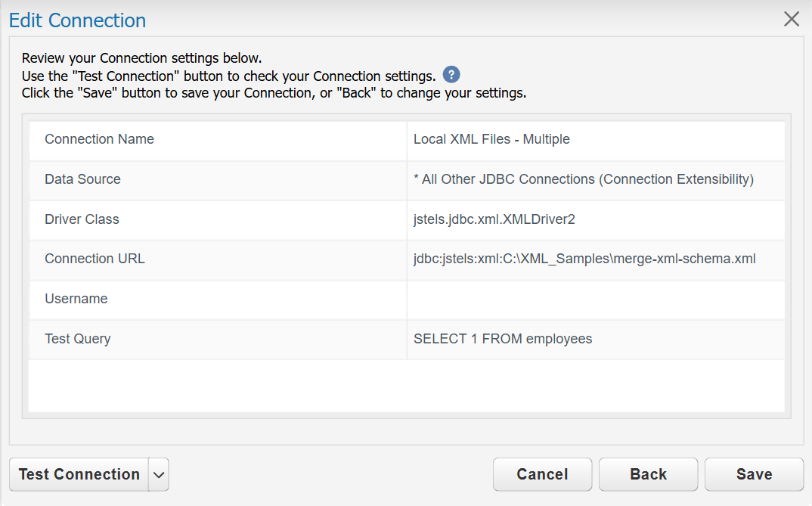Open the Test Connection dropdown arrow

pos(159,474)
